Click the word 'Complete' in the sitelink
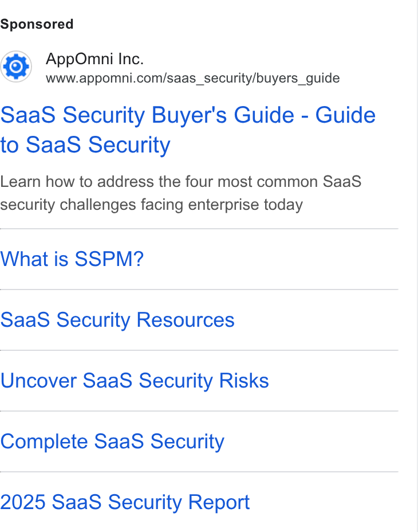The width and height of the screenshot is (418, 532). [x=44, y=441]
